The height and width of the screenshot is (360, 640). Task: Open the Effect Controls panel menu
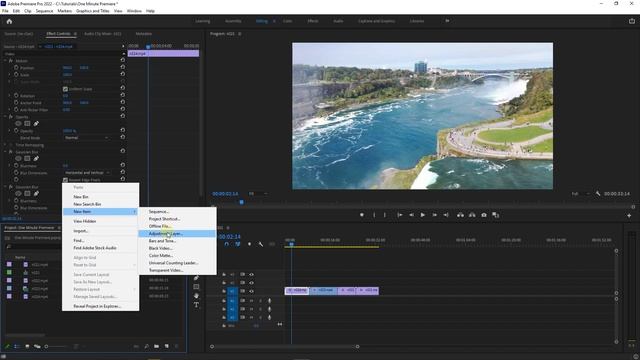(x=75, y=33)
